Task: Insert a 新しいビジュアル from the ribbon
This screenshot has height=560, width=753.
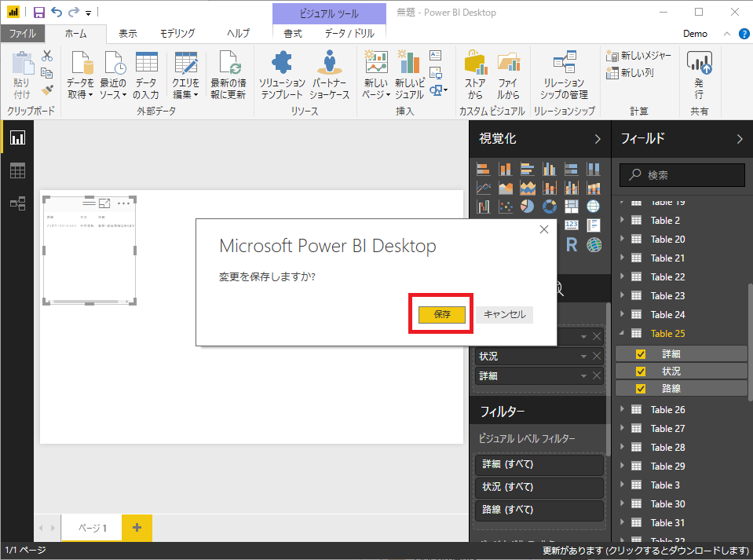Action: (x=409, y=75)
